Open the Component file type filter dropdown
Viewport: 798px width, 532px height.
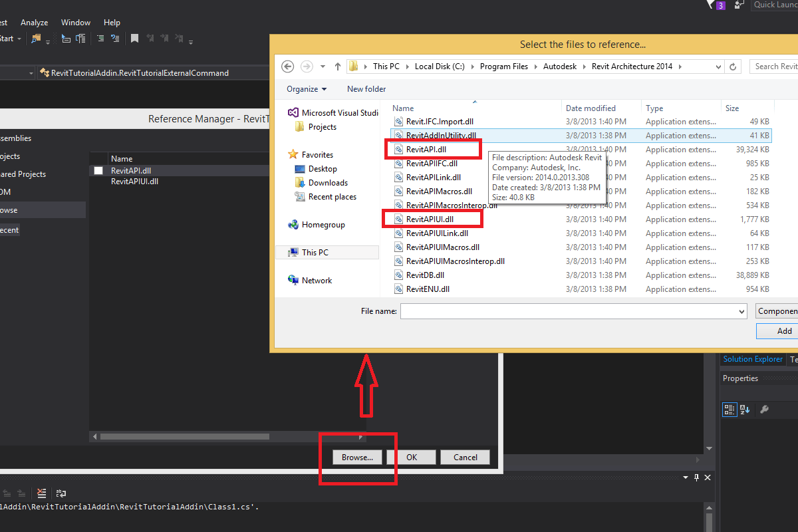pyautogui.click(x=777, y=311)
